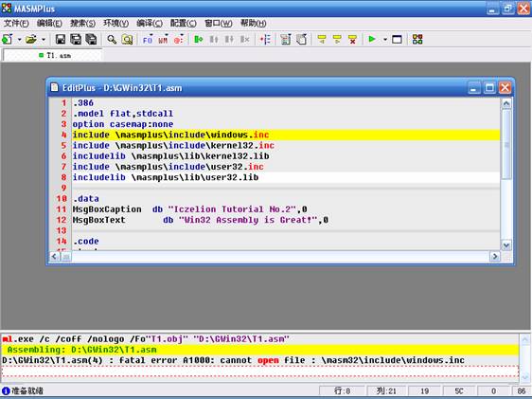Open the 文件(F) file menu

tap(16, 23)
